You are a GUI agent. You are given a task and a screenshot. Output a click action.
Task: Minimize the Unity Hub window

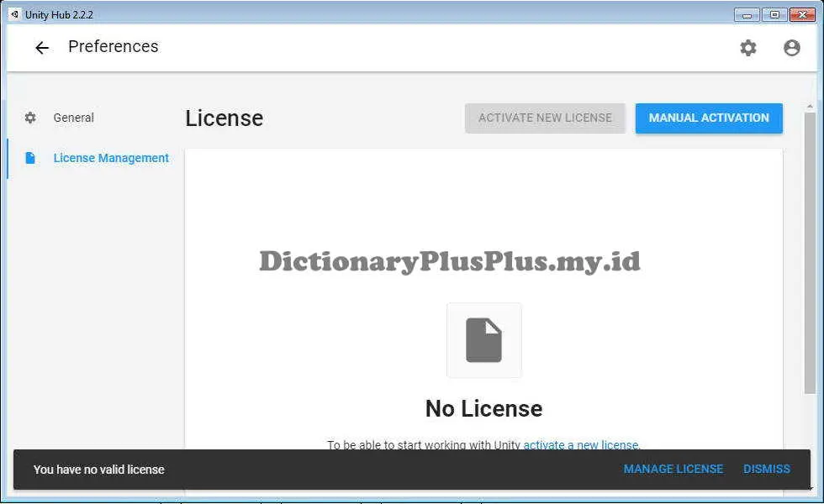pyautogui.click(x=747, y=15)
